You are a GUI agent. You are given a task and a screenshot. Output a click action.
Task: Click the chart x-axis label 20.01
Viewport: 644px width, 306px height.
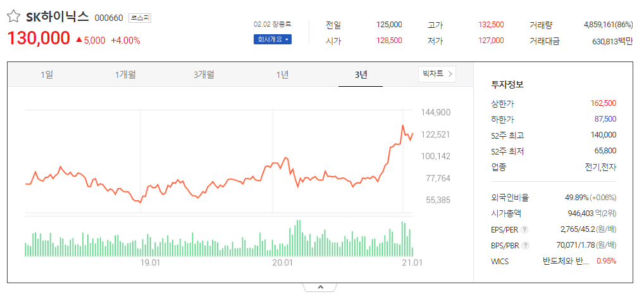point(282,262)
